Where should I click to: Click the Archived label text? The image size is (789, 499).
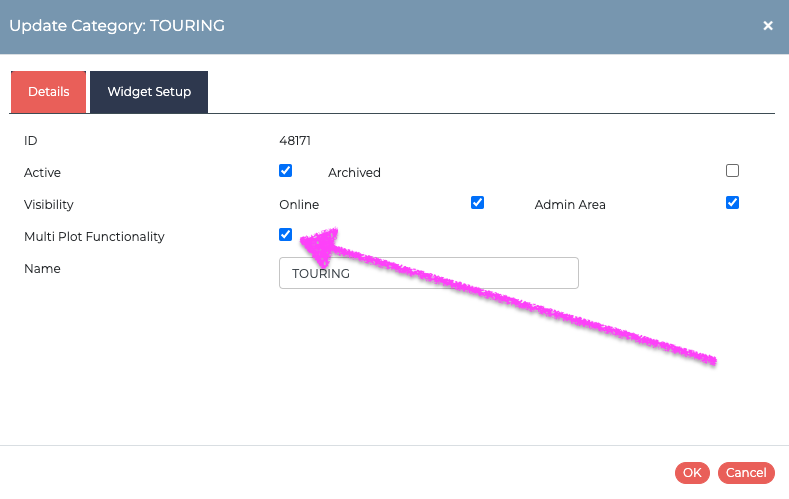(x=354, y=173)
